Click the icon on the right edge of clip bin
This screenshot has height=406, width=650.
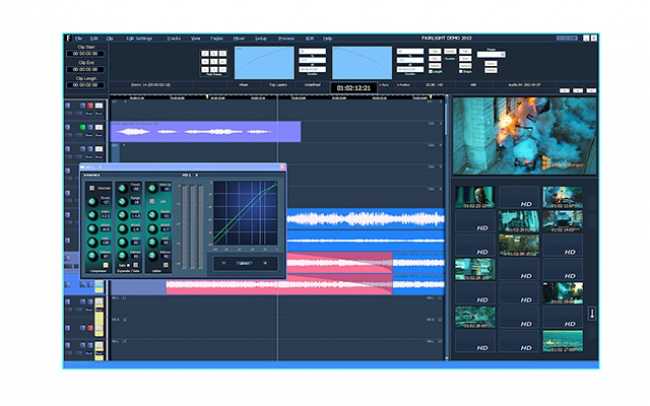pyautogui.click(x=592, y=314)
